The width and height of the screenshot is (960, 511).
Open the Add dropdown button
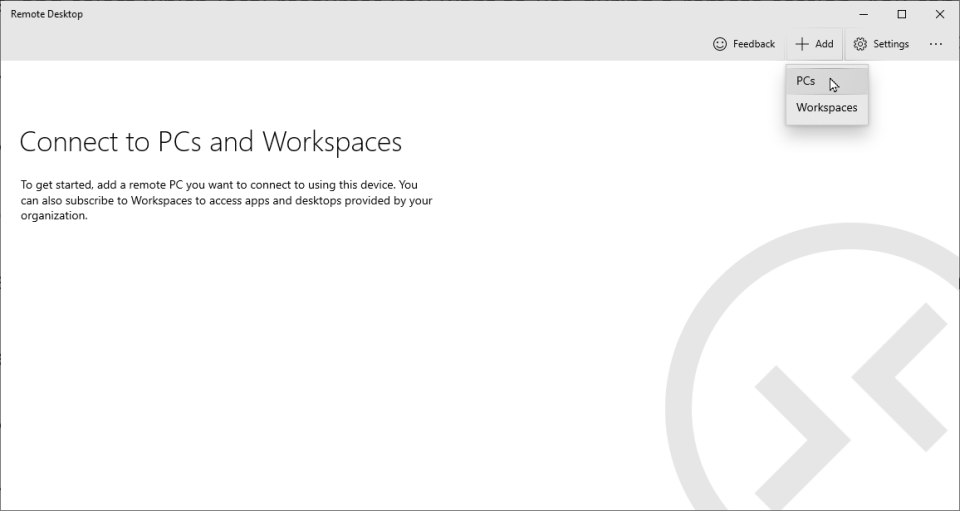(x=814, y=44)
